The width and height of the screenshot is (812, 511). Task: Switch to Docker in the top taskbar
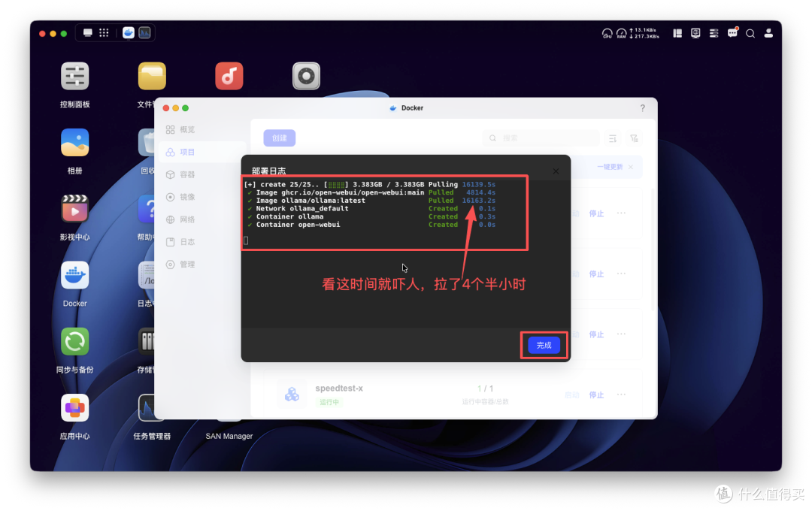click(129, 32)
